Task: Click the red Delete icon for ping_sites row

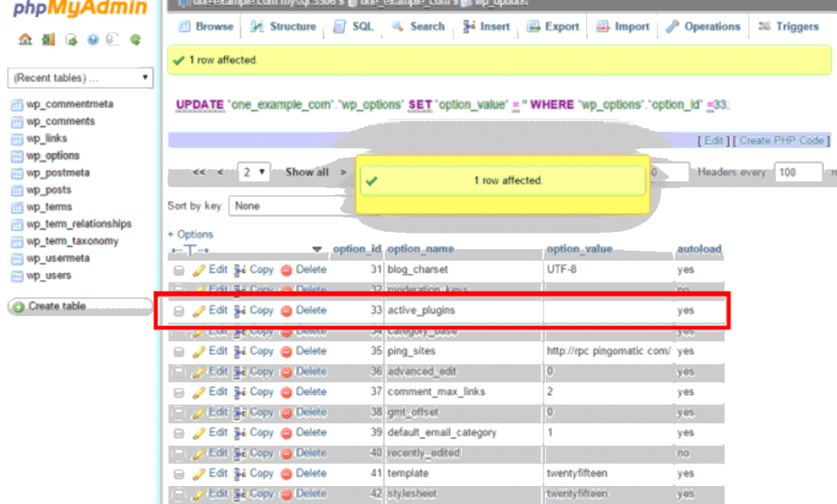Action: [x=286, y=351]
